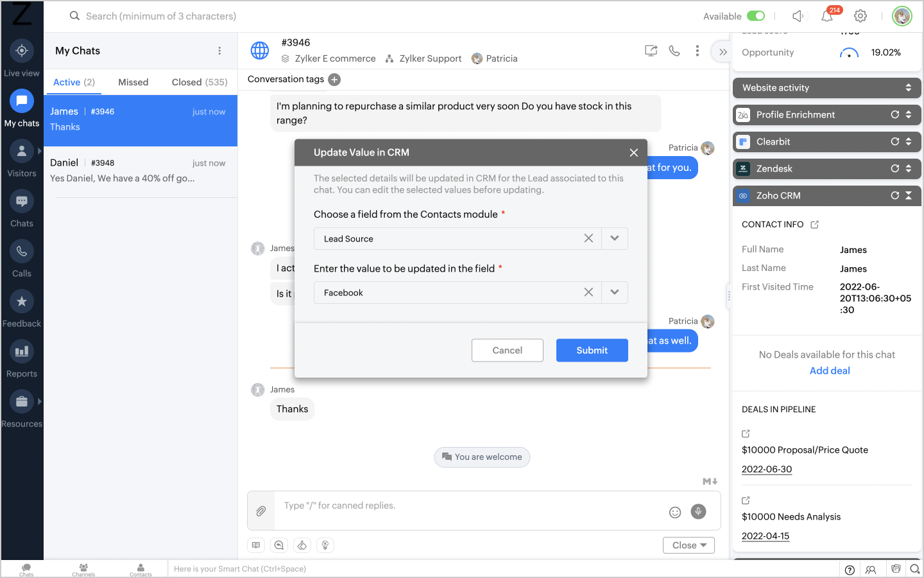Expand the Profile Enrichment section
The height and width of the screenshot is (578, 924).
tap(909, 115)
